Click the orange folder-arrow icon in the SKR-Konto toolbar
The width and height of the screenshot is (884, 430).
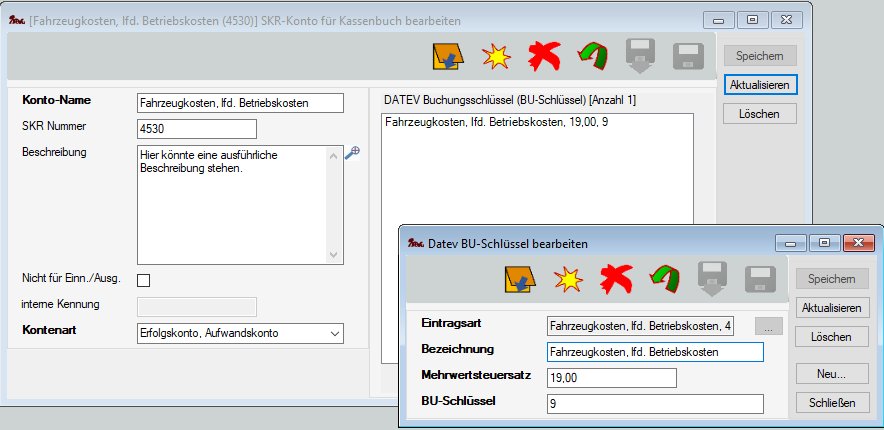[x=446, y=56]
